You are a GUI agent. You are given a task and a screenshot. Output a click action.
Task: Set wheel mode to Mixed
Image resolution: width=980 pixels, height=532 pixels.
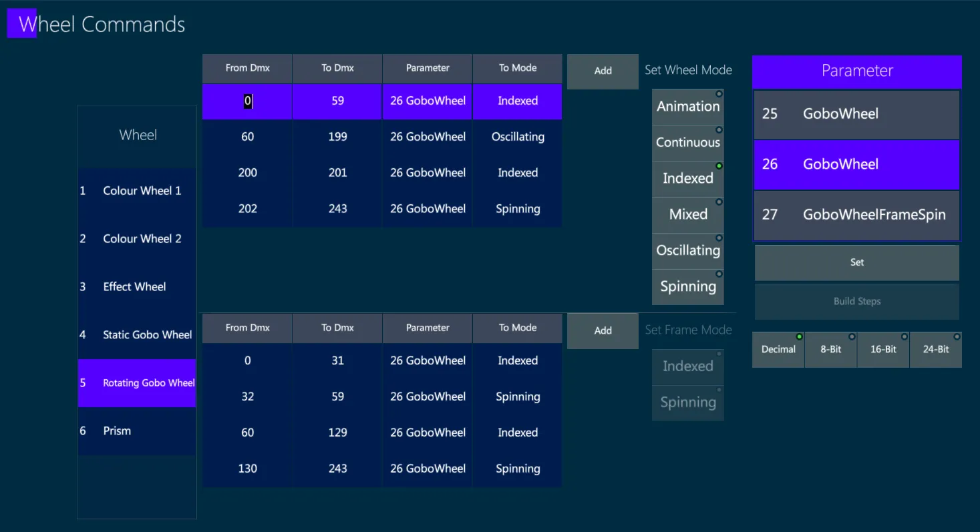click(x=688, y=215)
